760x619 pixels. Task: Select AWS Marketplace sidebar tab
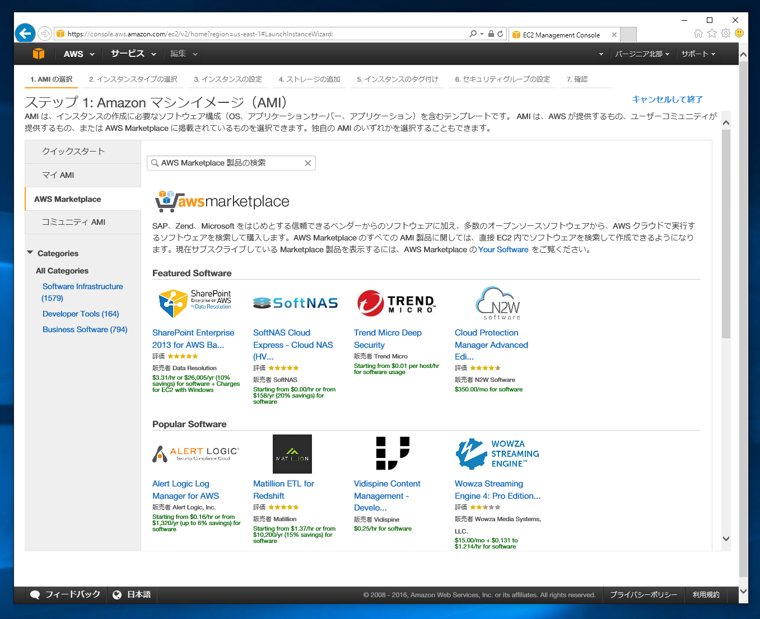(x=83, y=199)
